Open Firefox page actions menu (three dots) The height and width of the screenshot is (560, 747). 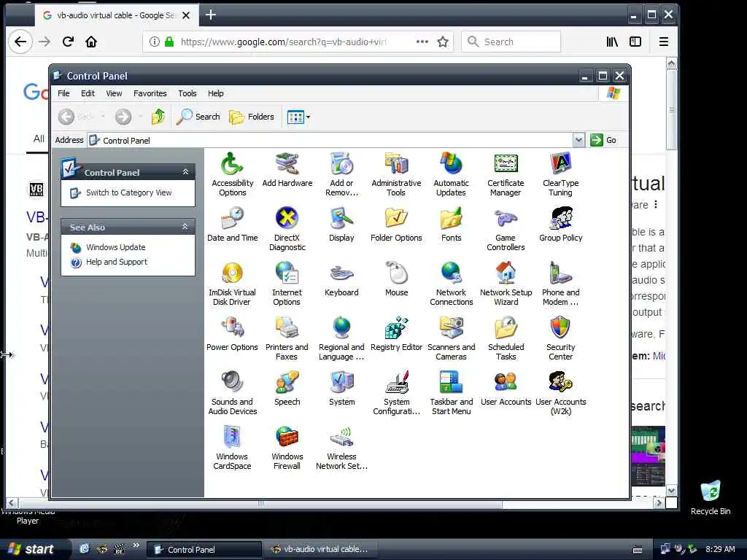(422, 42)
